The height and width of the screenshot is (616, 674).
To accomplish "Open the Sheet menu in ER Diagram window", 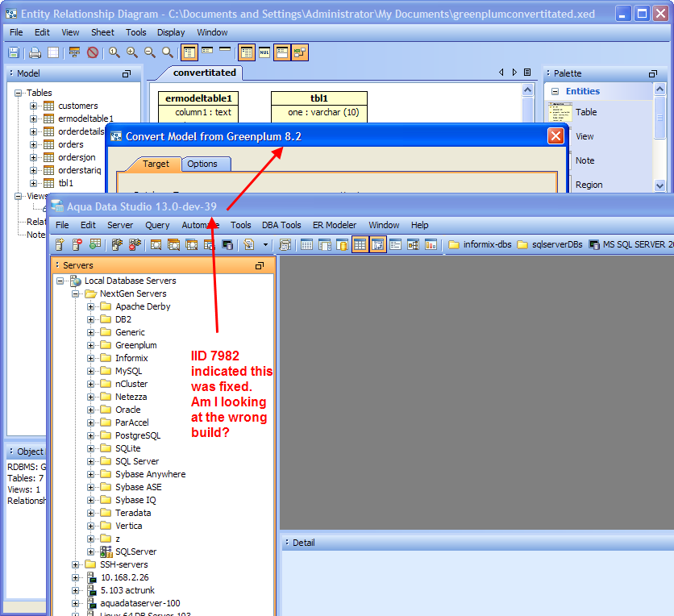I will (102, 32).
